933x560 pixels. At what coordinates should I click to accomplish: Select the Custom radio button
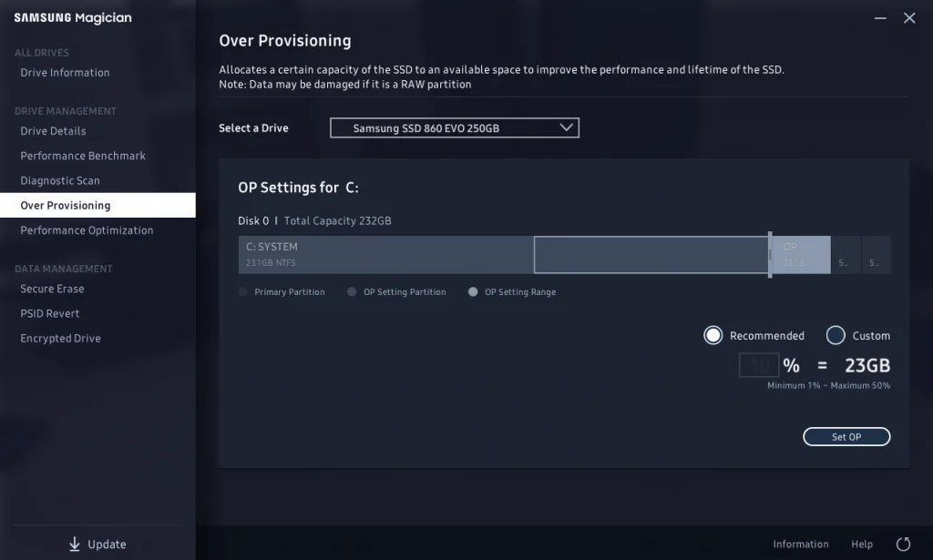click(836, 335)
